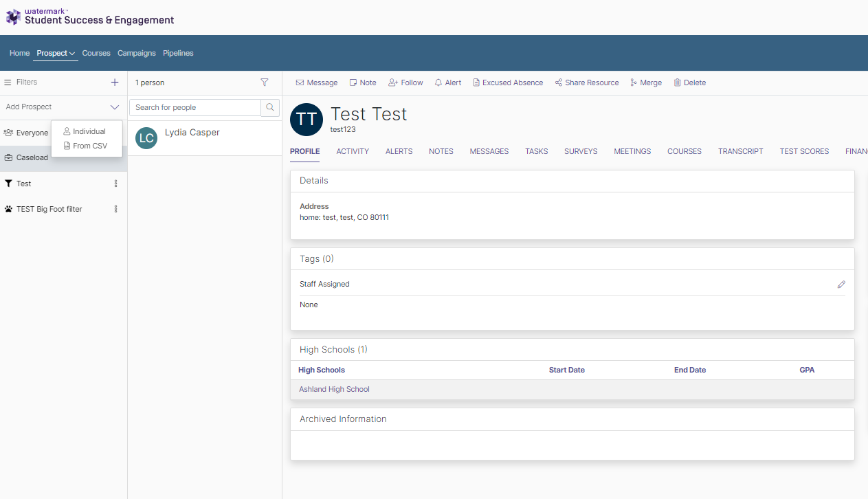Open options dots for Test filter
The image size is (868, 499).
[x=115, y=184]
